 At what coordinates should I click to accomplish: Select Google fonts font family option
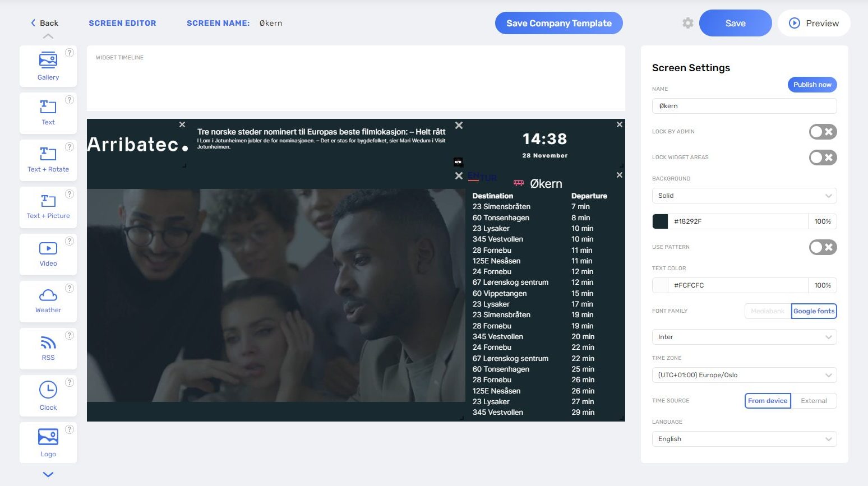pyautogui.click(x=814, y=311)
